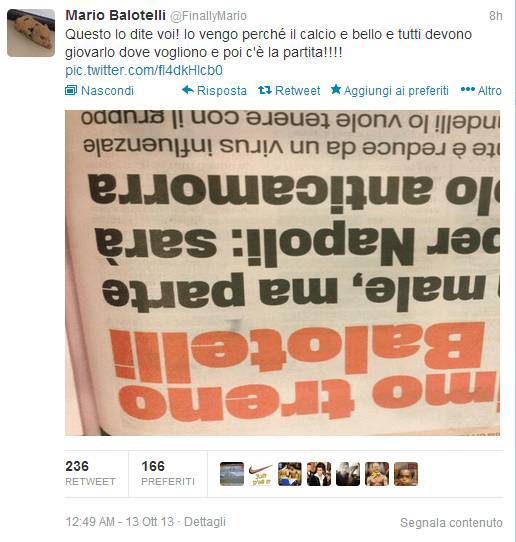Screen dimensions: 516x542
Task: Open the last retweeter avatar in row
Action: pos(406,474)
